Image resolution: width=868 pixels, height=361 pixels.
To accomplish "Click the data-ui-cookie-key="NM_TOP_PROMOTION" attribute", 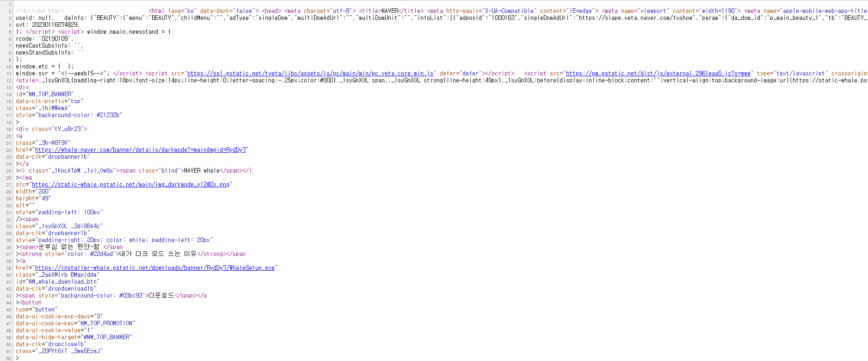I will point(75,323).
